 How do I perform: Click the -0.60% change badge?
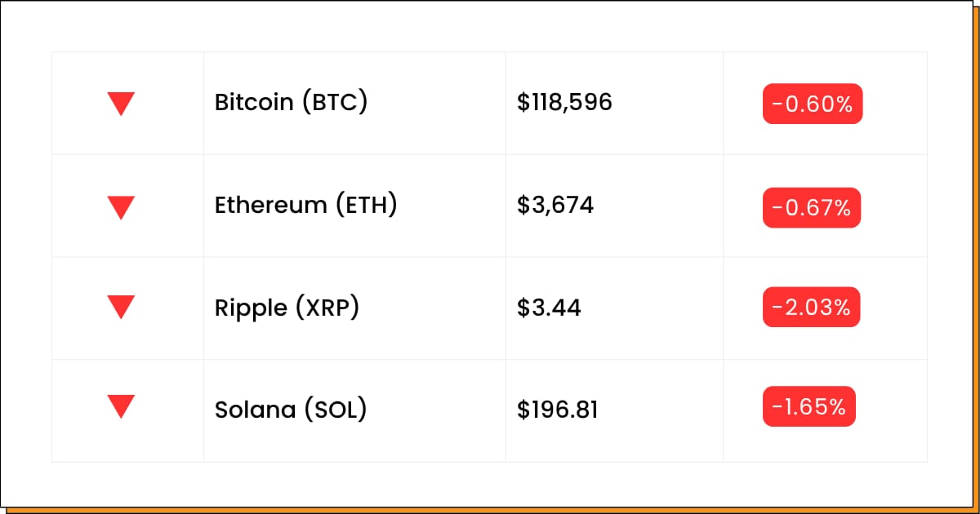point(813,104)
